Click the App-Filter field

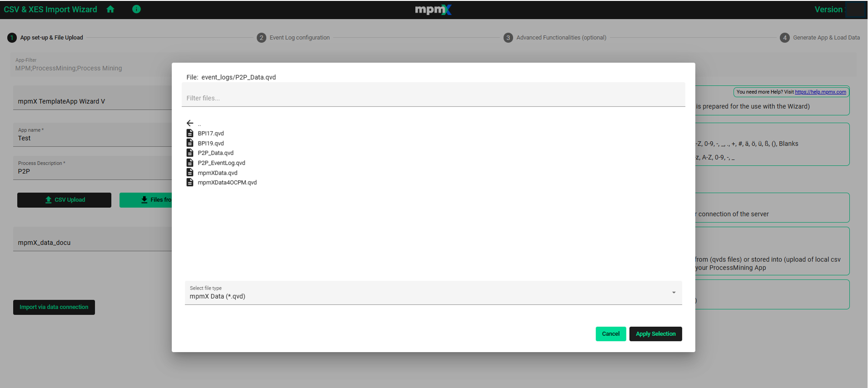coord(91,64)
